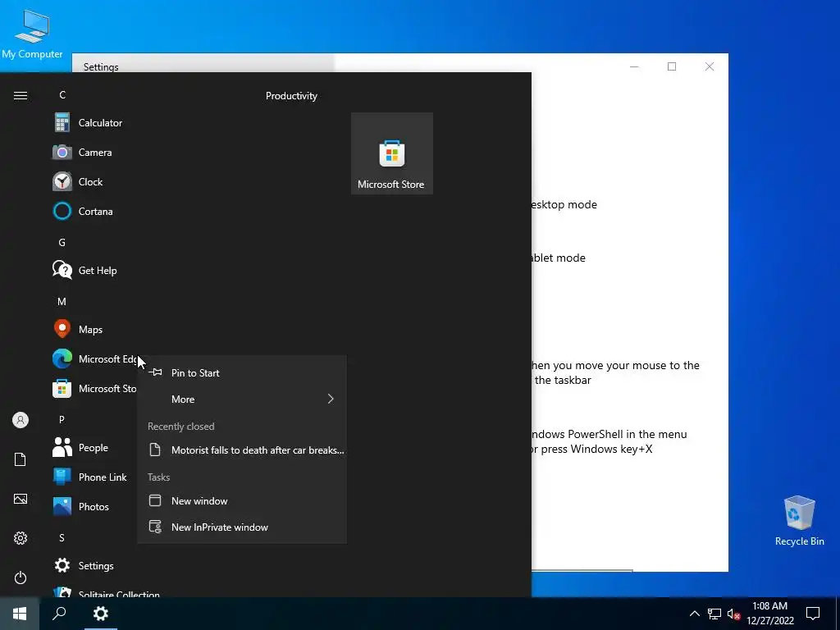Show hidden system tray icons
Image resolution: width=840 pixels, height=630 pixels.
point(694,614)
